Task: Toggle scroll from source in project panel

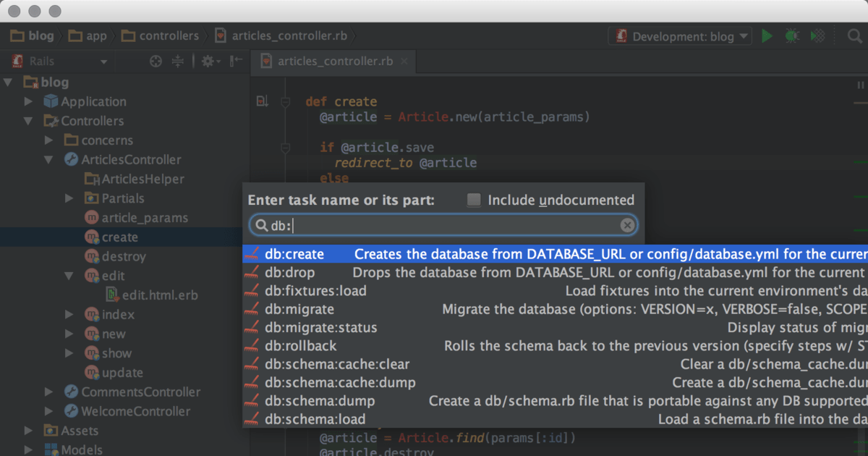Action: [x=156, y=61]
